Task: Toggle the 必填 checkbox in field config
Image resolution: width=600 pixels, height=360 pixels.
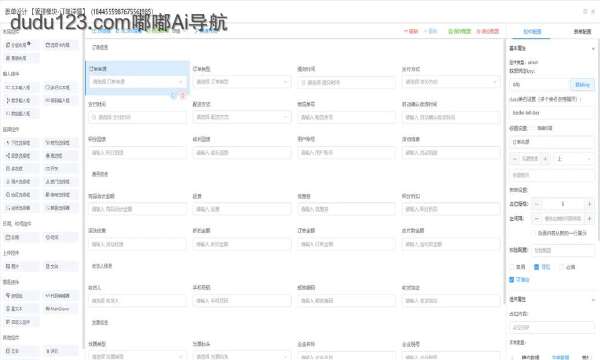Action: coord(567,267)
